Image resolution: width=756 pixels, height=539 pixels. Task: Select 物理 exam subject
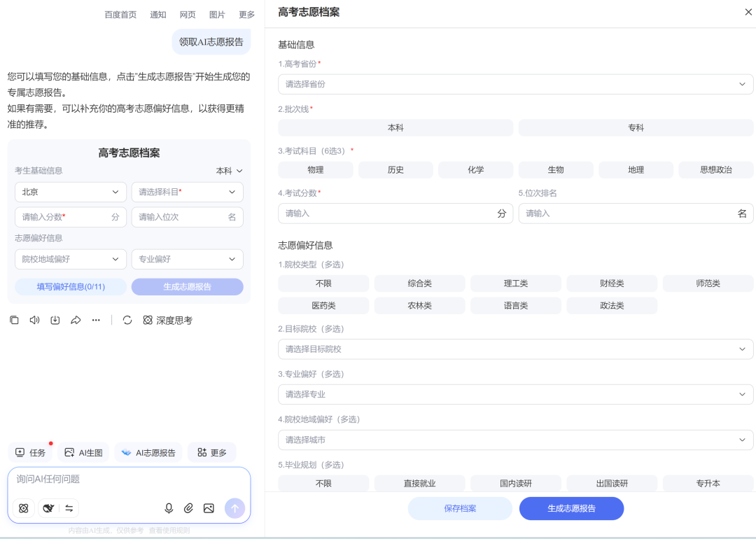(315, 169)
